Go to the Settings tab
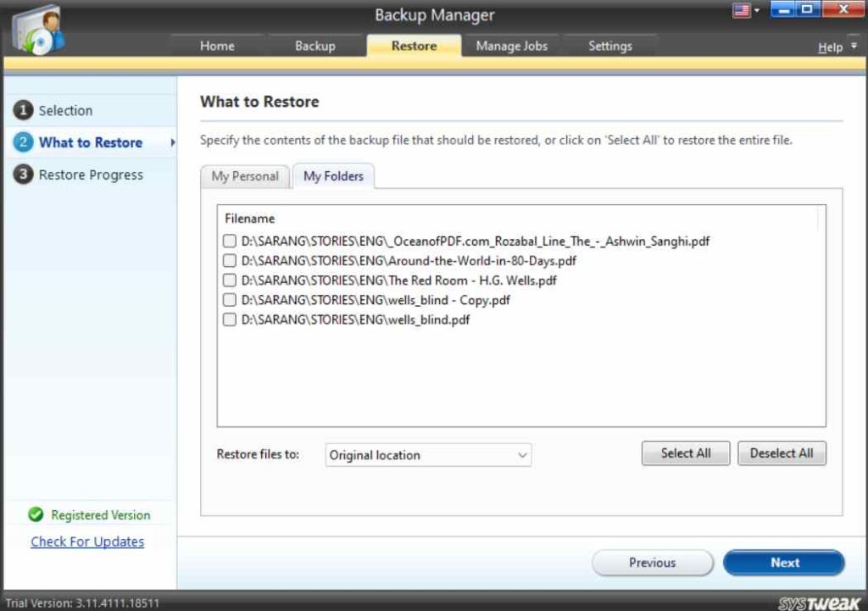 coord(610,46)
